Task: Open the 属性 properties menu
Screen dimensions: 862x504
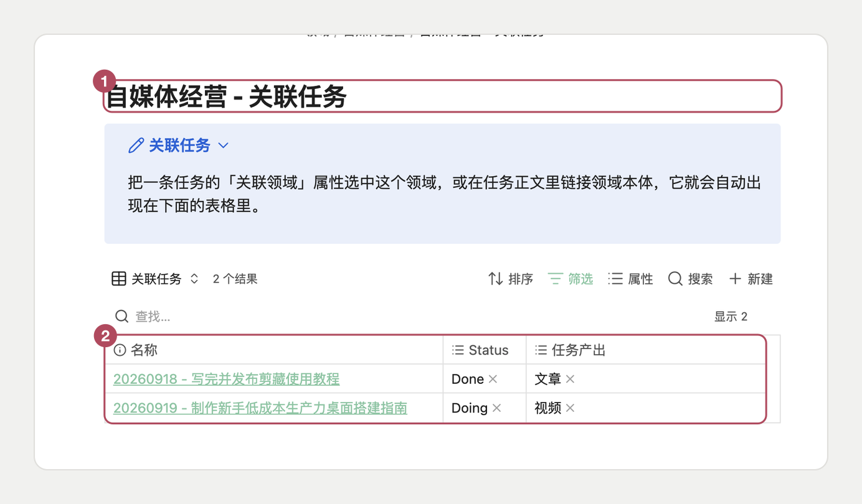Action: [x=630, y=279]
